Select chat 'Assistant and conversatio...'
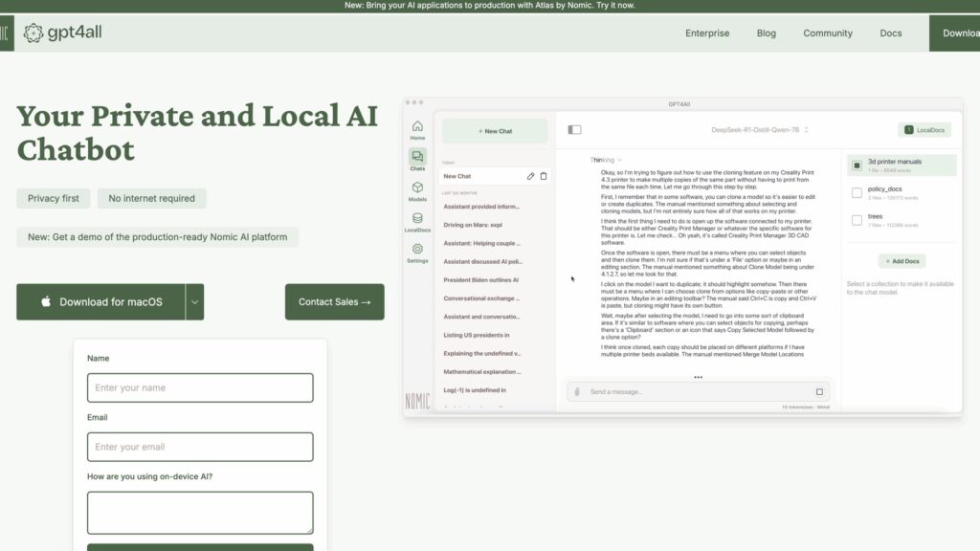Screen dimensions: 980x551 click(481, 317)
